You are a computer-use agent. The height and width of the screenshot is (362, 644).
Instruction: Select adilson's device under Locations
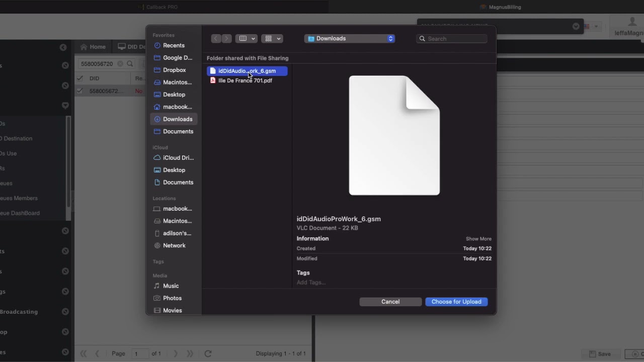coord(174,233)
